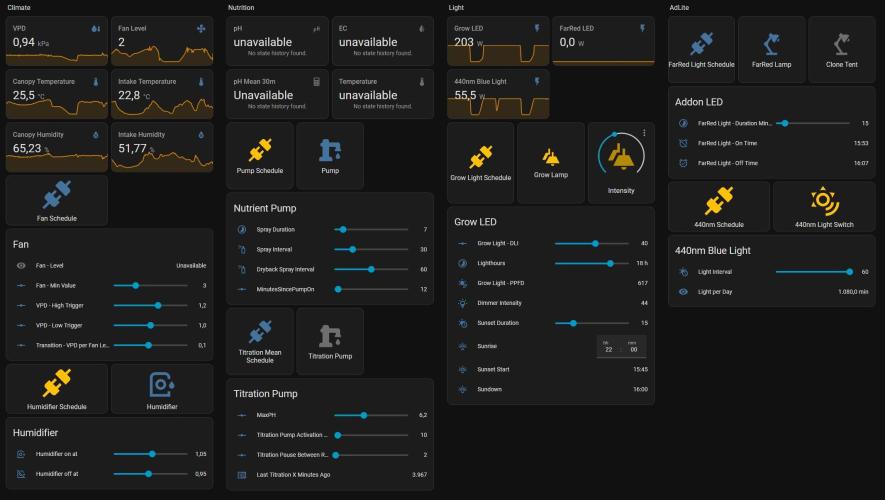Open the unavailable EC sensor card
The height and width of the screenshot is (500, 885).
tap(383, 41)
